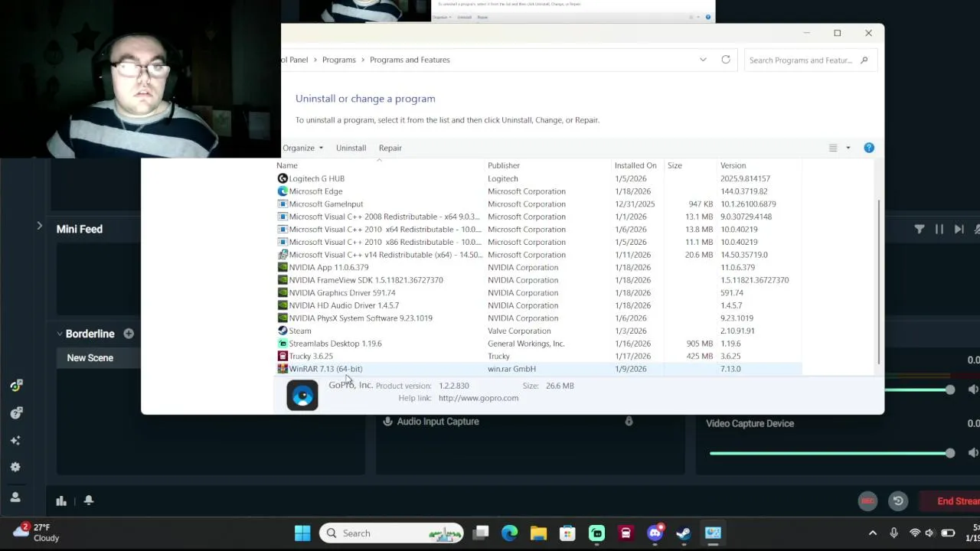Select the Microsoft GameInput row
This screenshot has height=551, width=980.
[x=539, y=204]
